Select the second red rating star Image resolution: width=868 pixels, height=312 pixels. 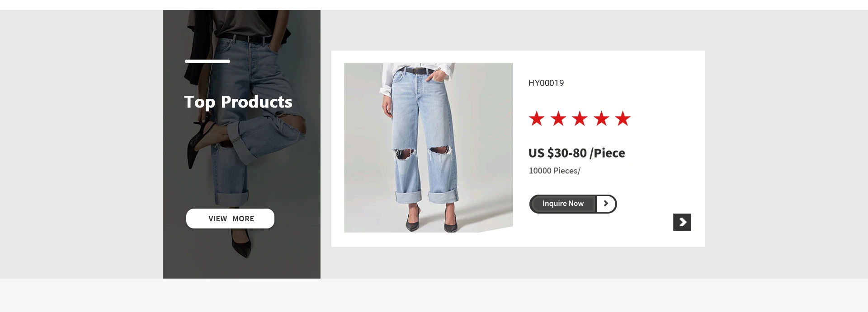tap(558, 119)
